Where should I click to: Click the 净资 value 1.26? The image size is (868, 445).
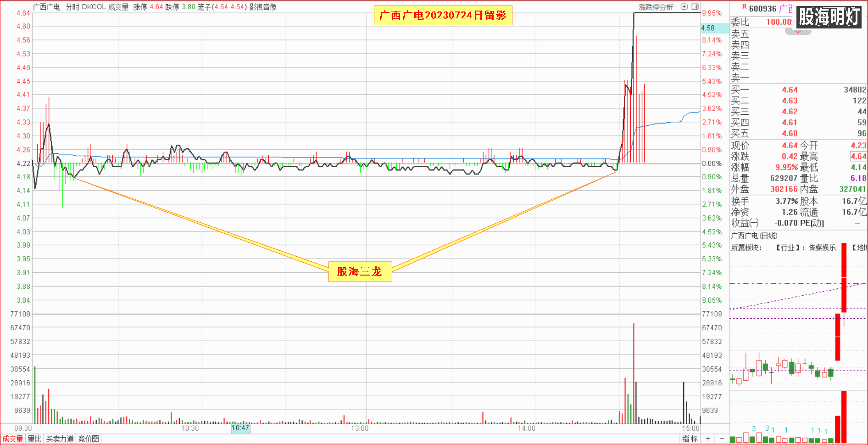point(790,212)
